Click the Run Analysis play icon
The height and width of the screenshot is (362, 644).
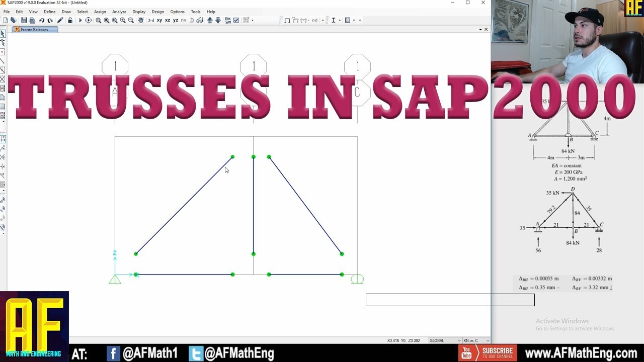[x=80, y=20]
